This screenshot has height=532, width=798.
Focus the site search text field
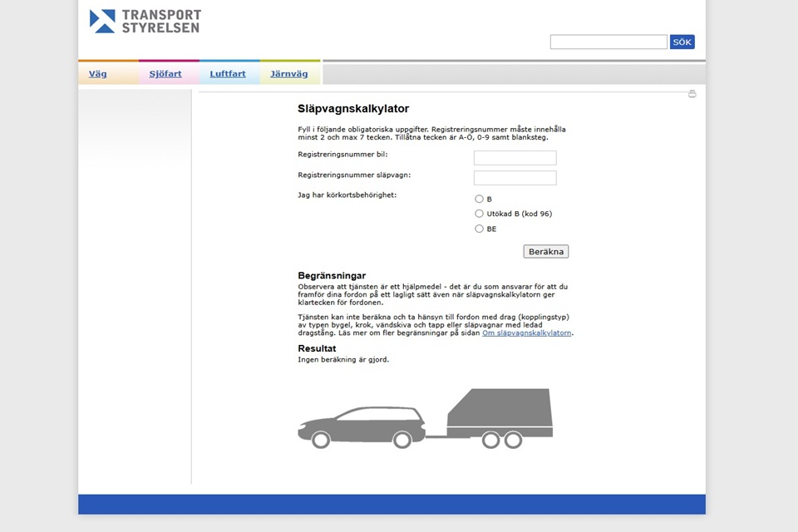pyautogui.click(x=608, y=42)
